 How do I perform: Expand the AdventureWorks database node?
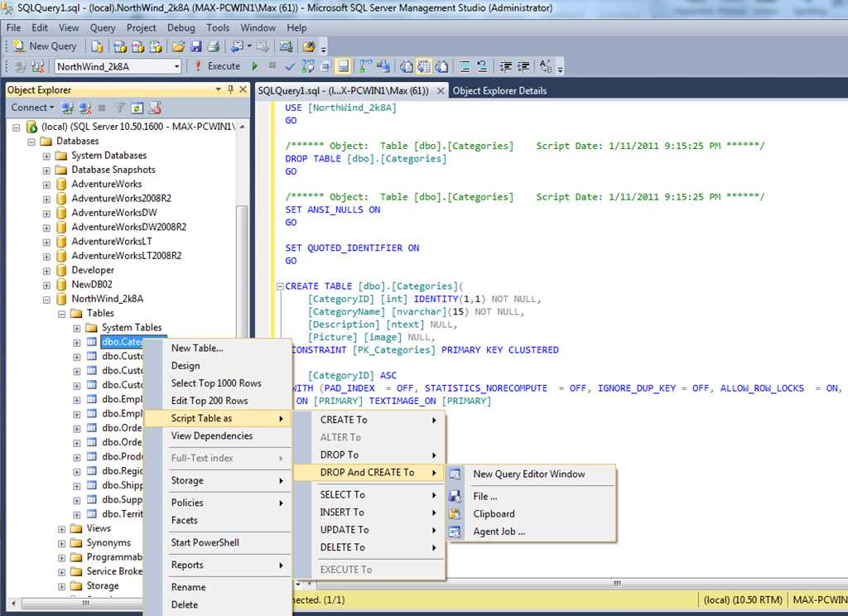click(x=46, y=185)
